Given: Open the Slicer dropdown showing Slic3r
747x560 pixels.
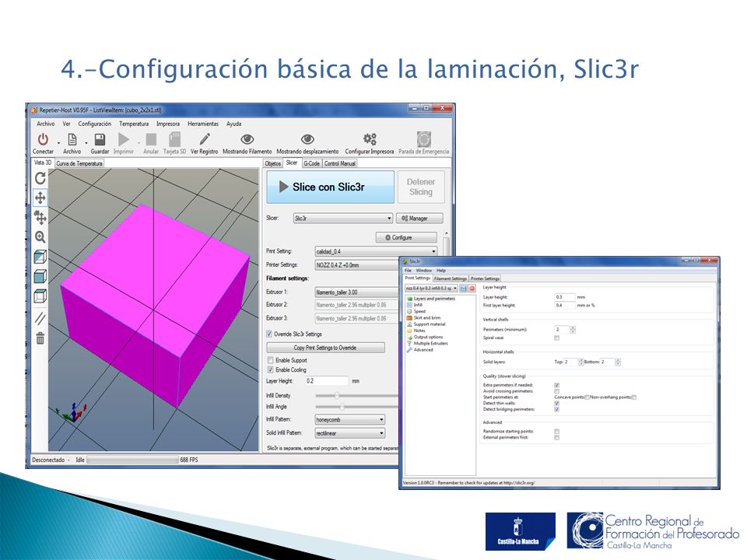Looking at the screenshot, I should (x=343, y=218).
